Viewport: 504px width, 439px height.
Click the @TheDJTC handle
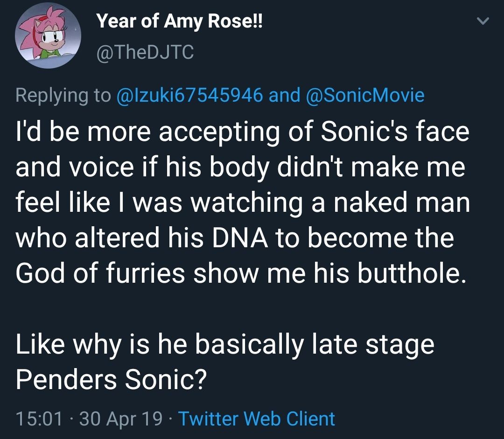(x=145, y=53)
